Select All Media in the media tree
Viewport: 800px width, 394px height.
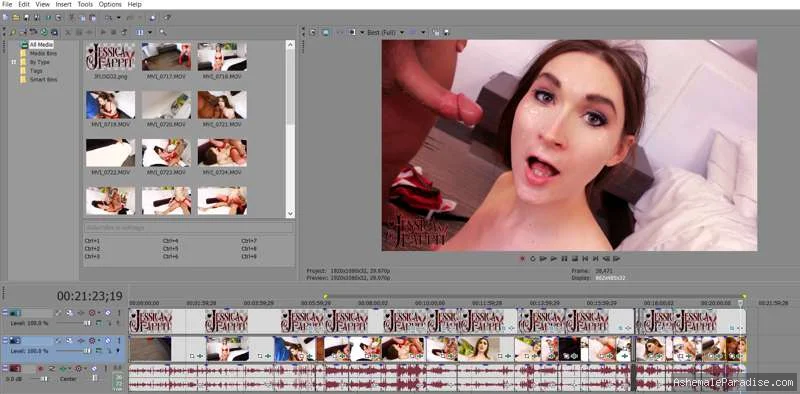[x=41, y=45]
